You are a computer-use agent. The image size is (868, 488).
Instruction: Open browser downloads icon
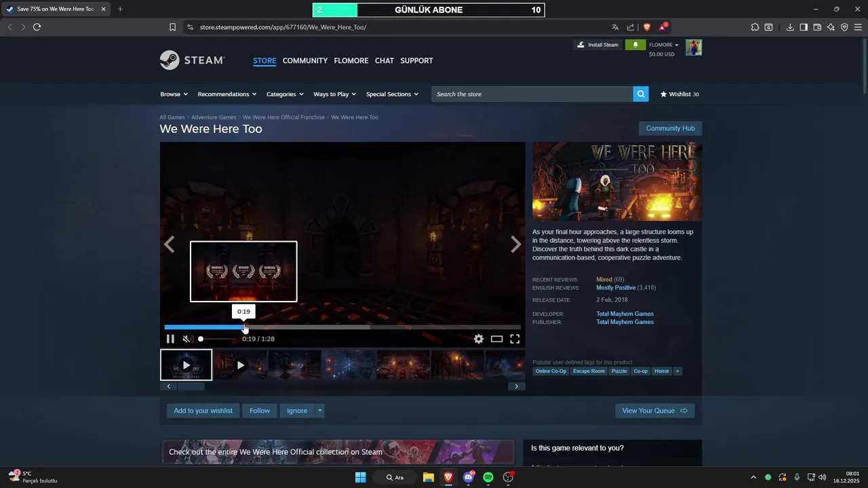[x=790, y=27]
